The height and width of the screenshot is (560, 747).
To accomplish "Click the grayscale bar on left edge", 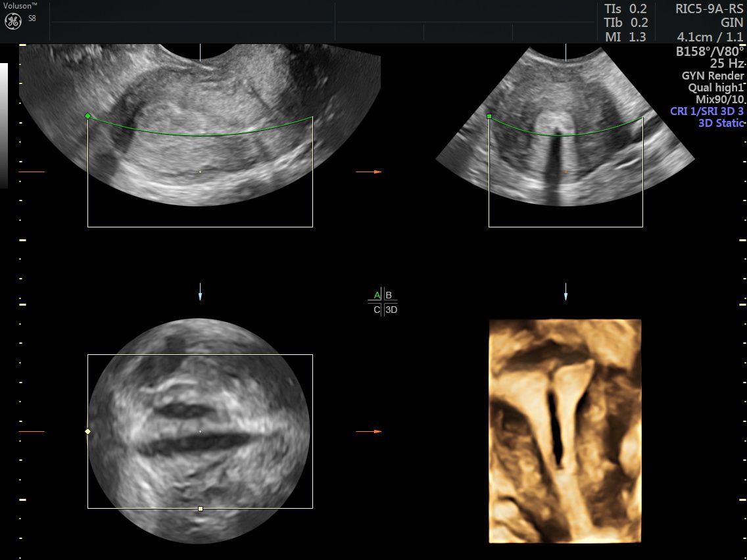I will pos(4,125).
